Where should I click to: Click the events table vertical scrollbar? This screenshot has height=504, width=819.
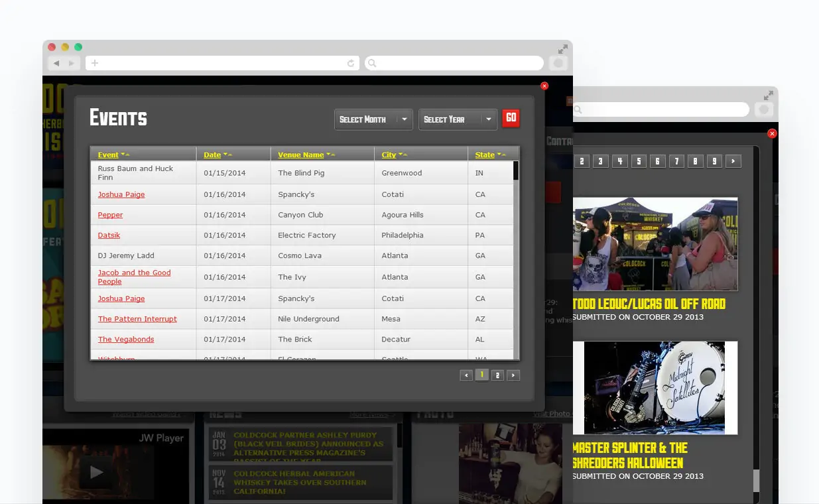coord(516,259)
